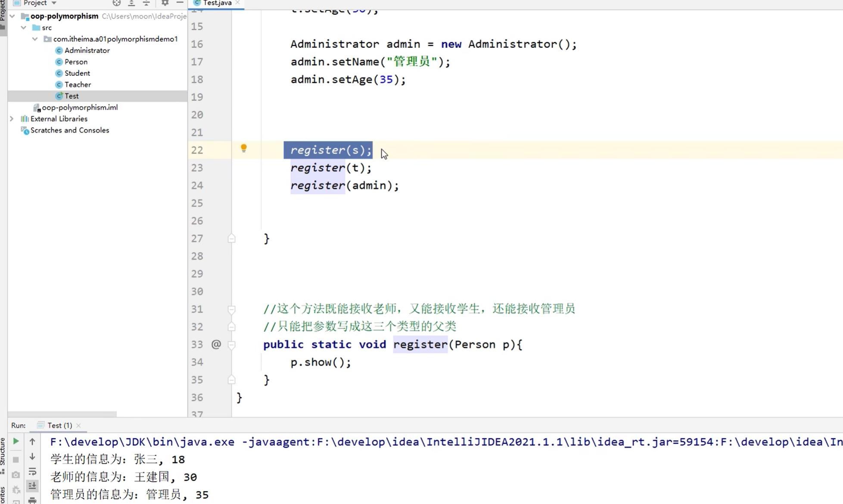Viewport: 843px width, 504px height.
Task: Click the Print icon in the Run toolbar
Action: point(32,501)
